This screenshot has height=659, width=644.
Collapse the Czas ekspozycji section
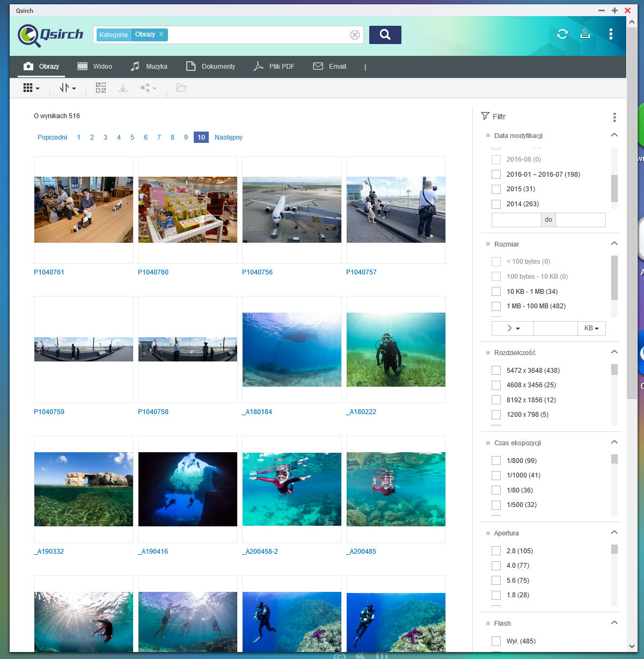[x=614, y=443]
